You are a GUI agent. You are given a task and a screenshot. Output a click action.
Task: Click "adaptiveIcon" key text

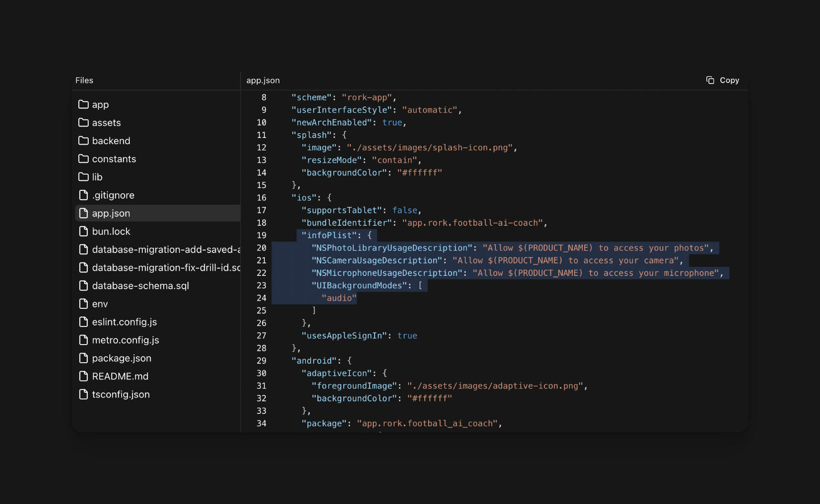click(x=336, y=373)
